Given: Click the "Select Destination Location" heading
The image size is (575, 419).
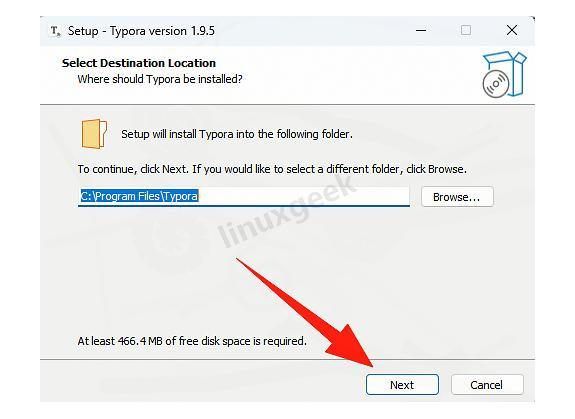Looking at the screenshot, I should tap(139, 63).
